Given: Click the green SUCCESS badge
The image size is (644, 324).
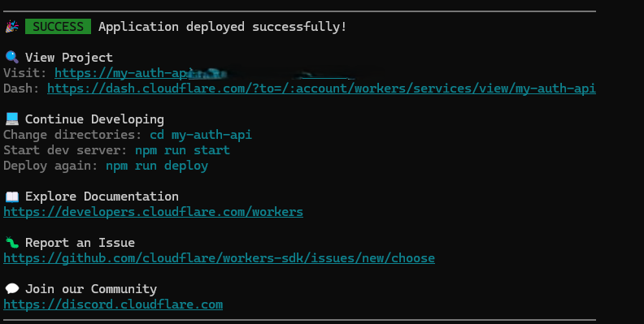Looking at the screenshot, I should coord(58,27).
